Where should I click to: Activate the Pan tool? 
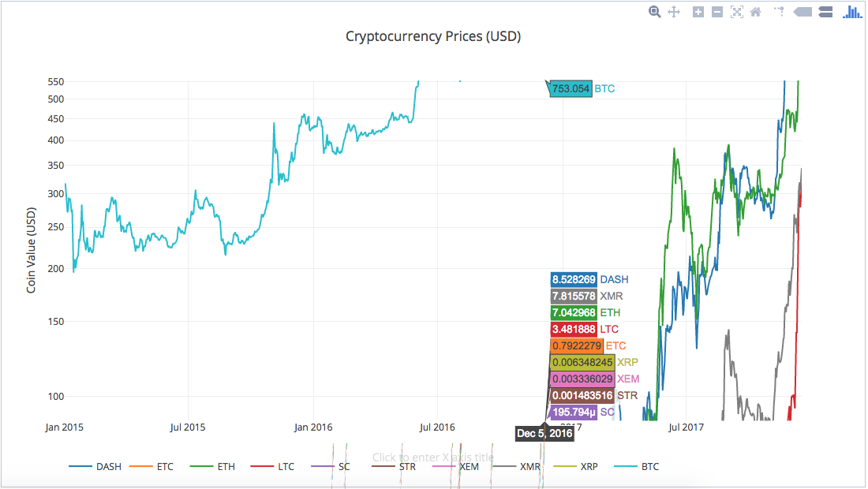click(x=674, y=12)
